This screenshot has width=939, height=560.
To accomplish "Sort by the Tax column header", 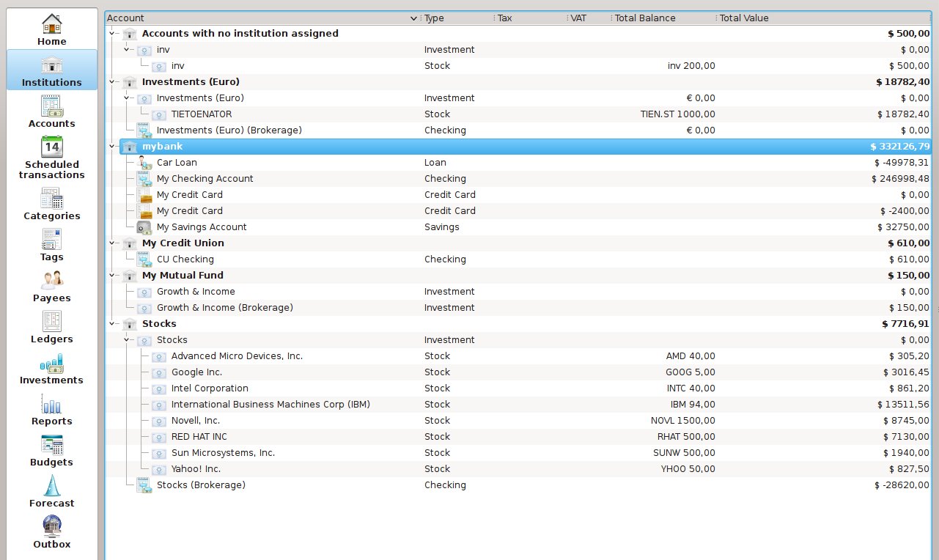I will [531, 18].
